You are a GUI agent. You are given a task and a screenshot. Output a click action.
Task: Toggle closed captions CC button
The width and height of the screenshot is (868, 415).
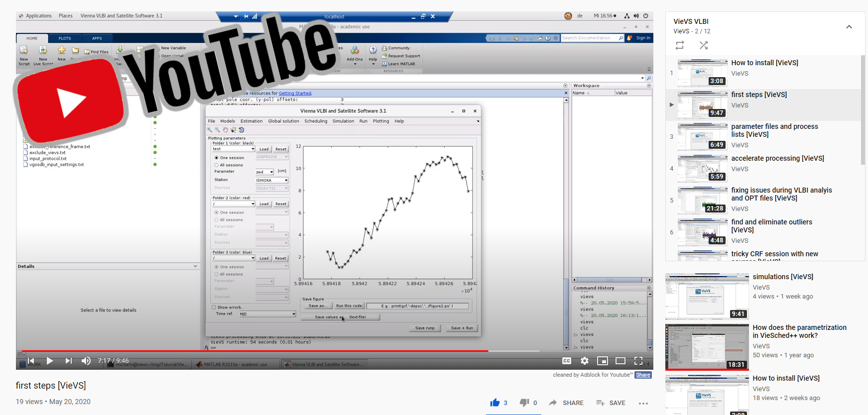(x=567, y=361)
